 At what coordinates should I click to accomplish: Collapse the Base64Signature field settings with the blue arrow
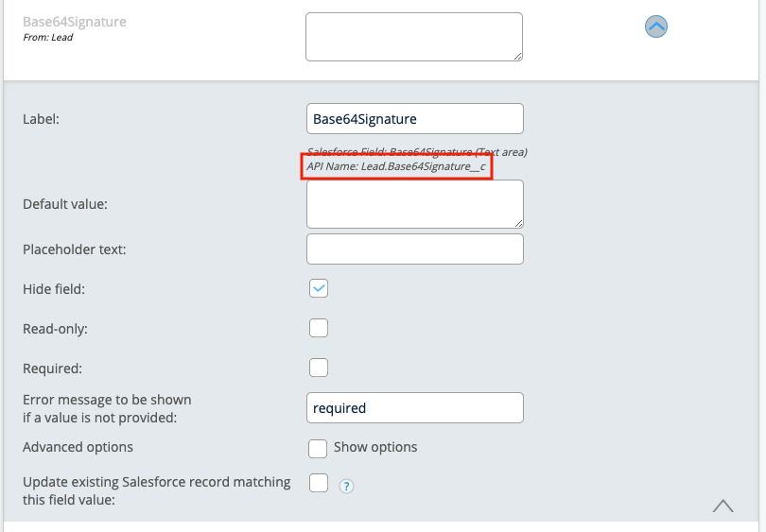pyautogui.click(x=656, y=26)
